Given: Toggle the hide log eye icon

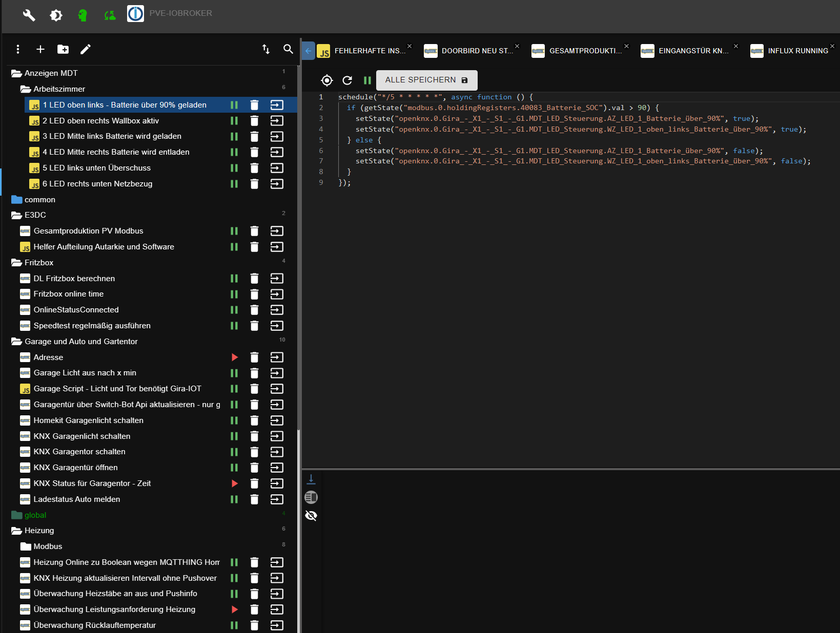Looking at the screenshot, I should [x=311, y=515].
